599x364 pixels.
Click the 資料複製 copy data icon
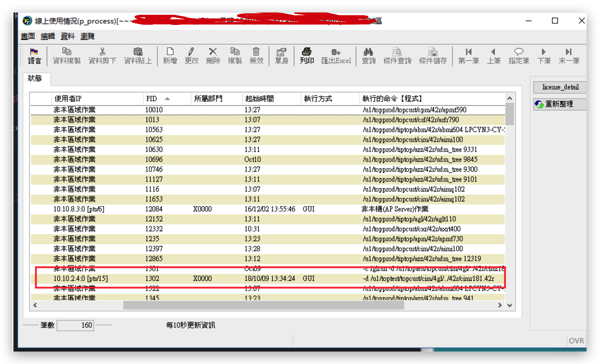click(x=67, y=56)
